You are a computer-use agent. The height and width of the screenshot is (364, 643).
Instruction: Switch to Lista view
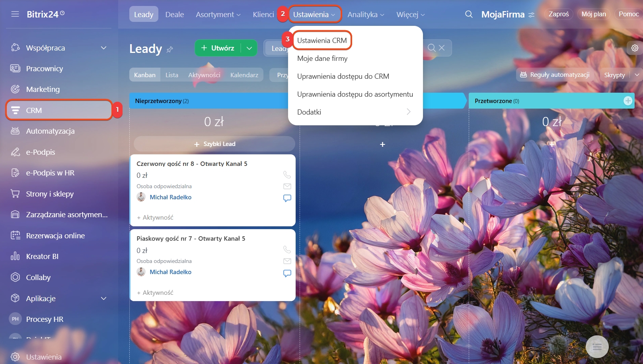click(172, 75)
